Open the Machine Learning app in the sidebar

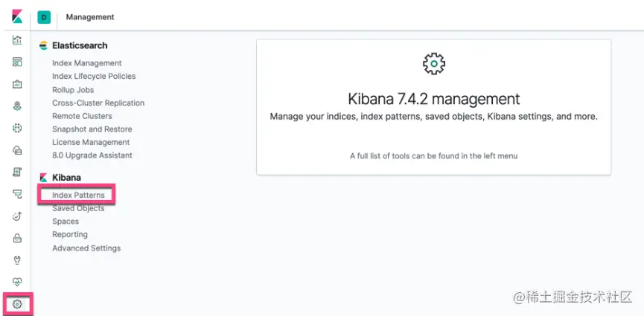tap(17, 128)
